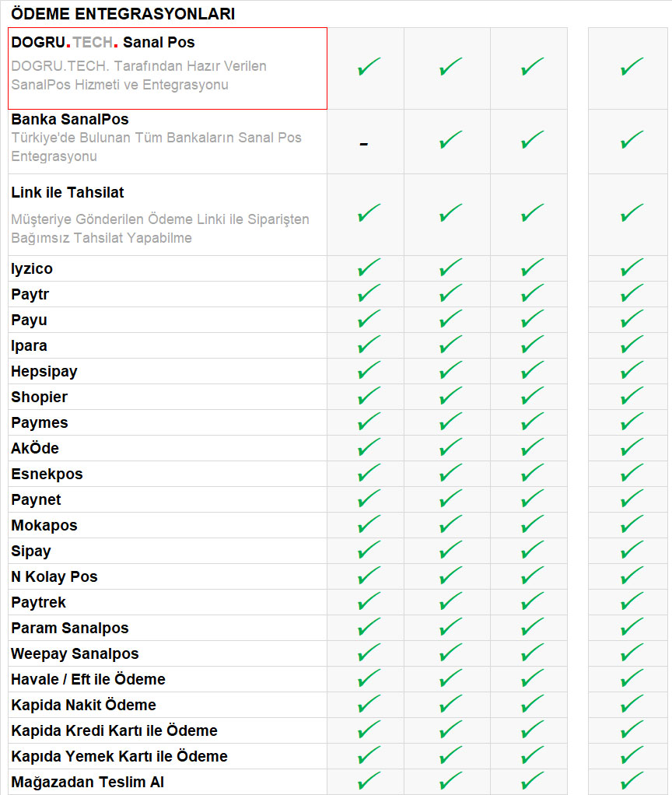Image resolution: width=672 pixels, height=795 pixels.
Task: Select the DOGRU.TECH. Sanal Pos title
Action: coord(103,42)
